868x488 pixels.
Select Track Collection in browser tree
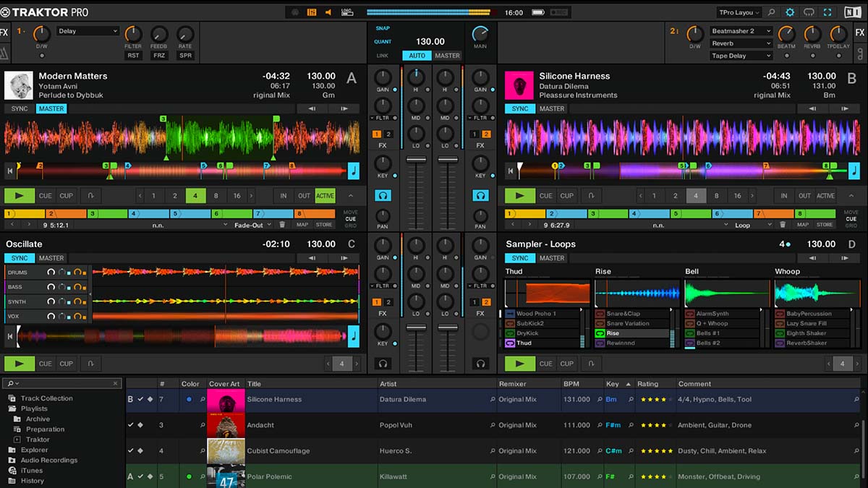pyautogui.click(x=46, y=398)
